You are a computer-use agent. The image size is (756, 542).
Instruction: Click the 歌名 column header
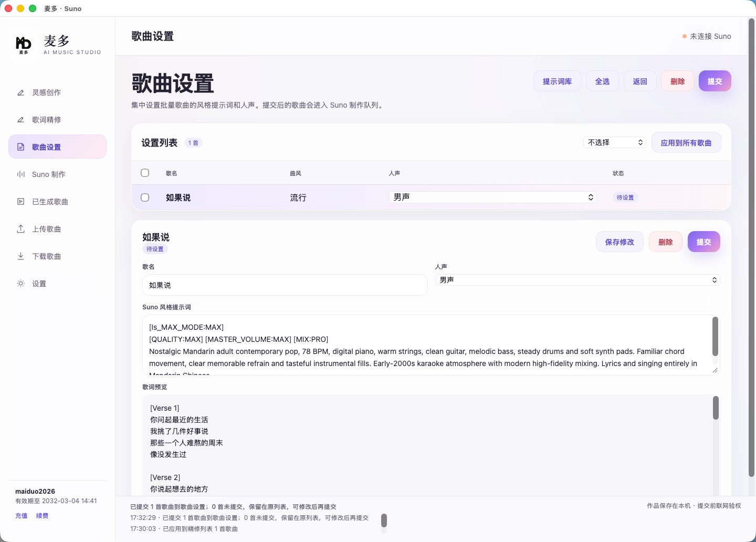click(172, 173)
